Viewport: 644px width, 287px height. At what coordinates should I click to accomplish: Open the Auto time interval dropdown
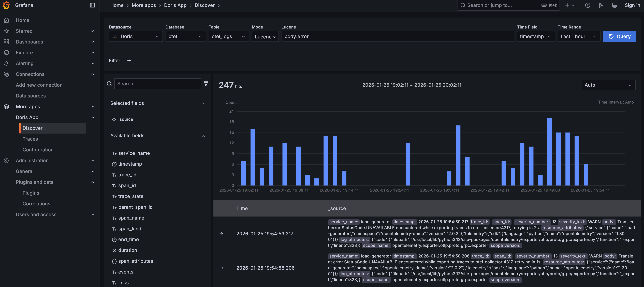[x=608, y=85]
